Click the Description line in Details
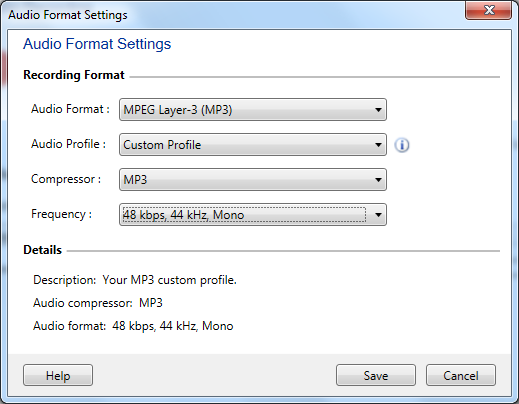The height and width of the screenshot is (404, 519). point(135,280)
